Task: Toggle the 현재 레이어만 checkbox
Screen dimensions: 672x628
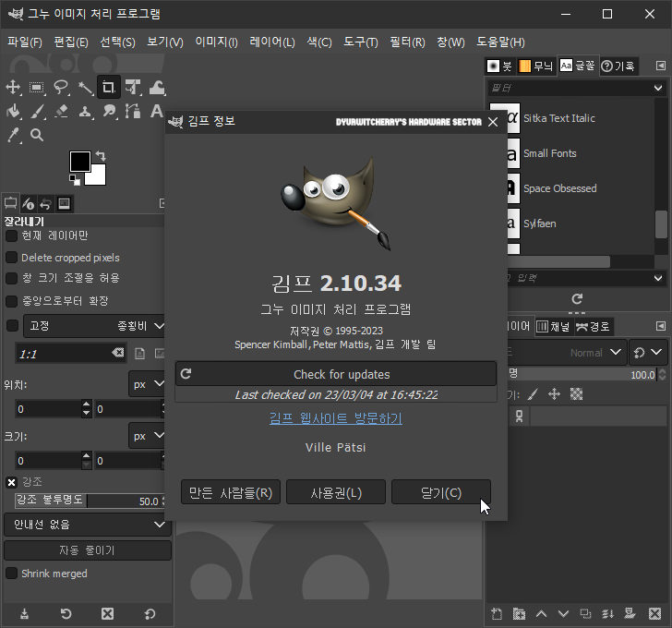Action: 11,235
